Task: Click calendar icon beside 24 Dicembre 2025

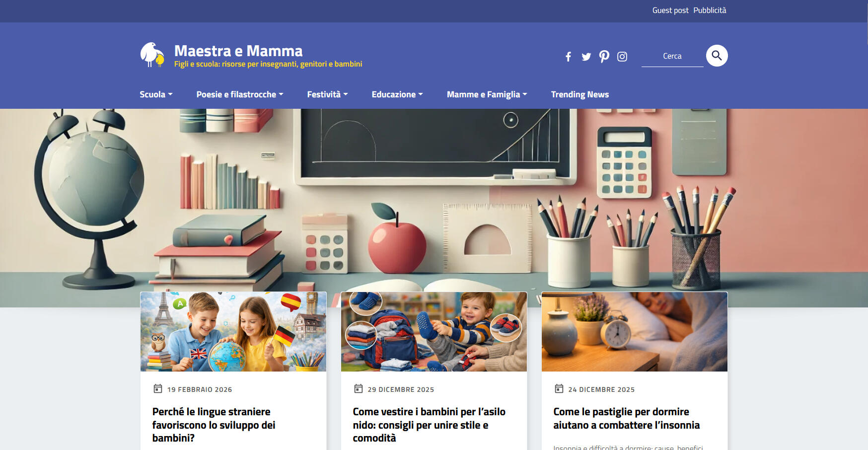Action: tap(559, 388)
